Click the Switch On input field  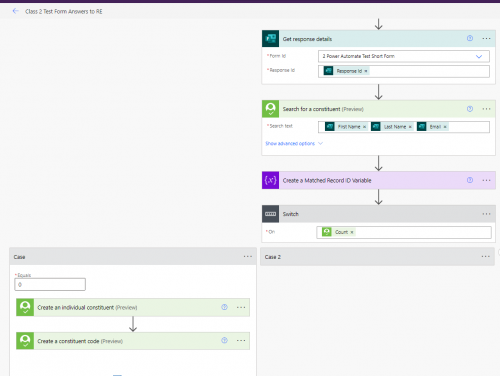pyautogui.click(x=404, y=232)
